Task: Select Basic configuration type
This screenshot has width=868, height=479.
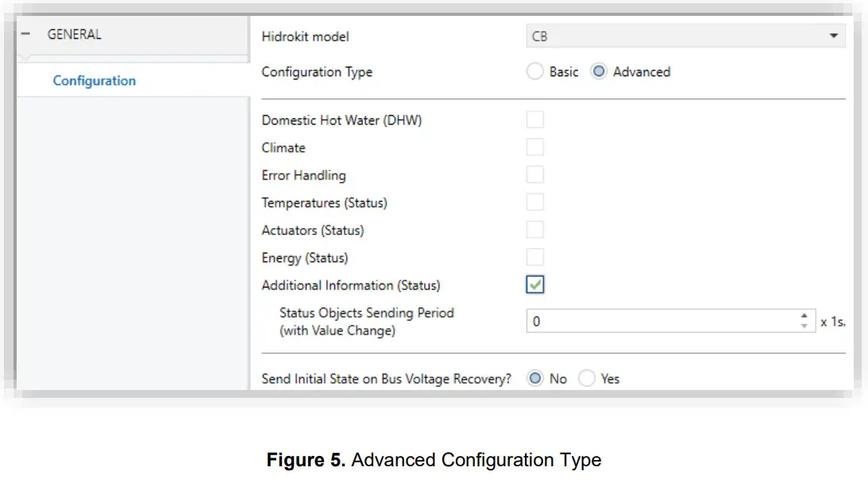Action: coord(535,71)
